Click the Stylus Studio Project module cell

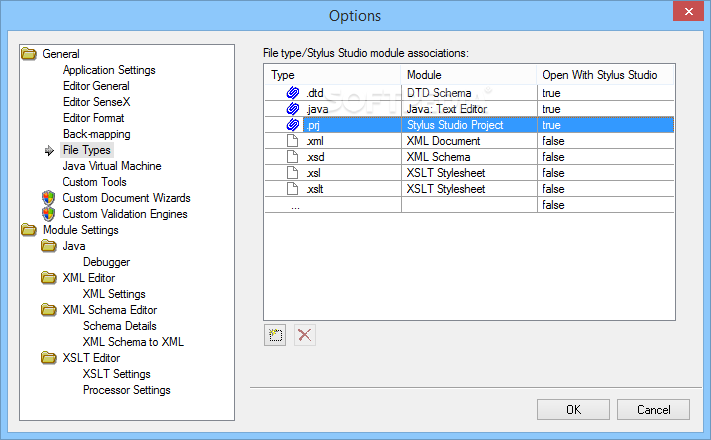pyautogui.click(x=469, y=125)
